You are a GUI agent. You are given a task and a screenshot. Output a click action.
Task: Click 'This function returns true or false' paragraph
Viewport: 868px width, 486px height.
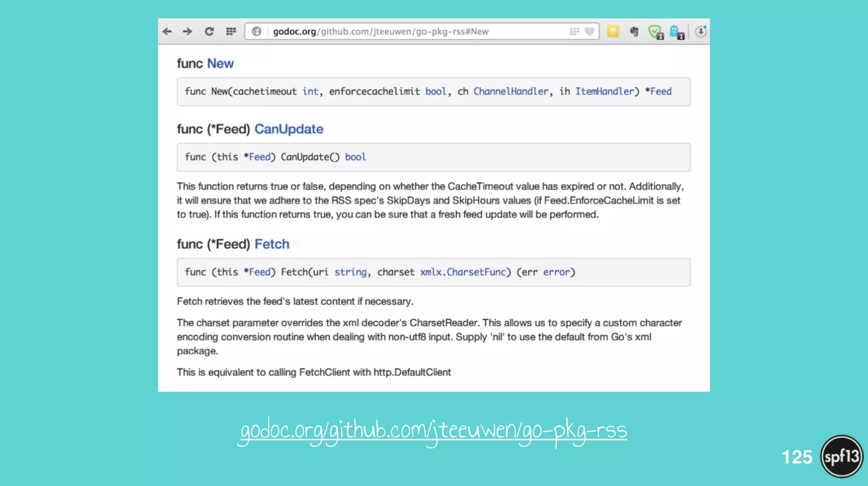430,201
